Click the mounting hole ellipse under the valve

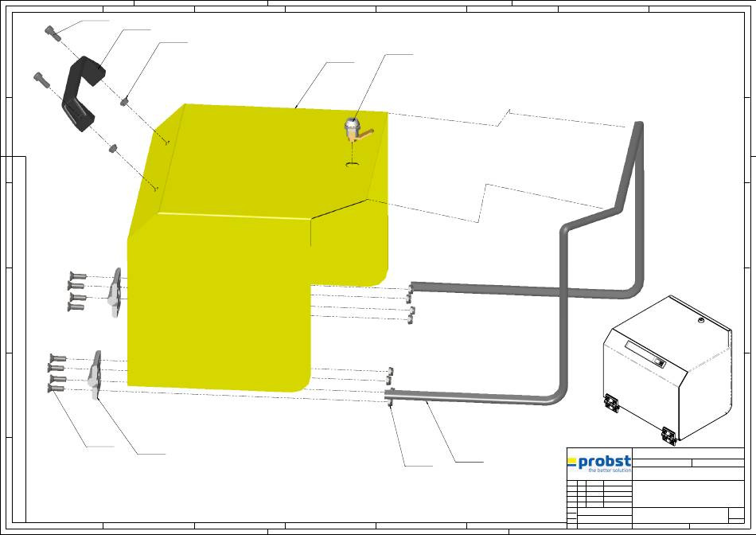coord(353,165)
